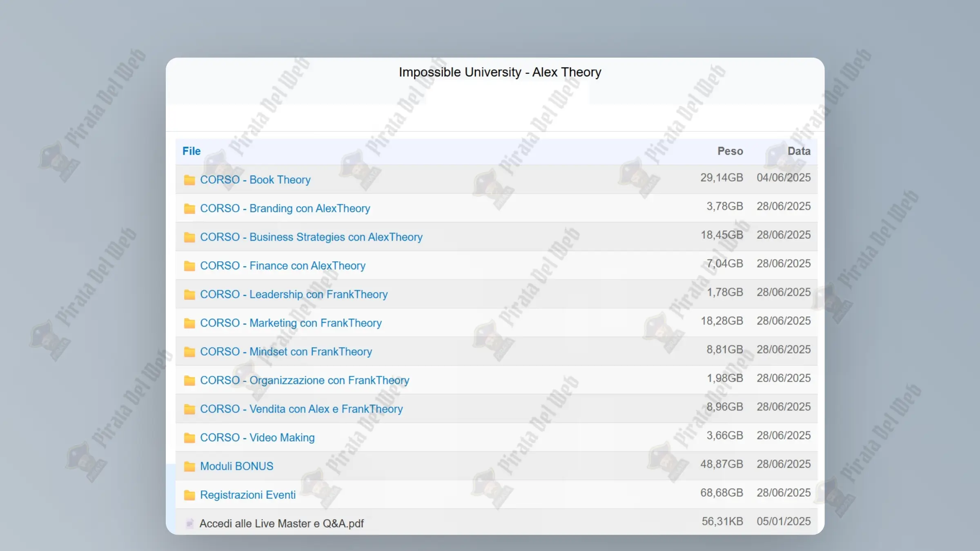Click the 18,45GB size value

(722, 235)
